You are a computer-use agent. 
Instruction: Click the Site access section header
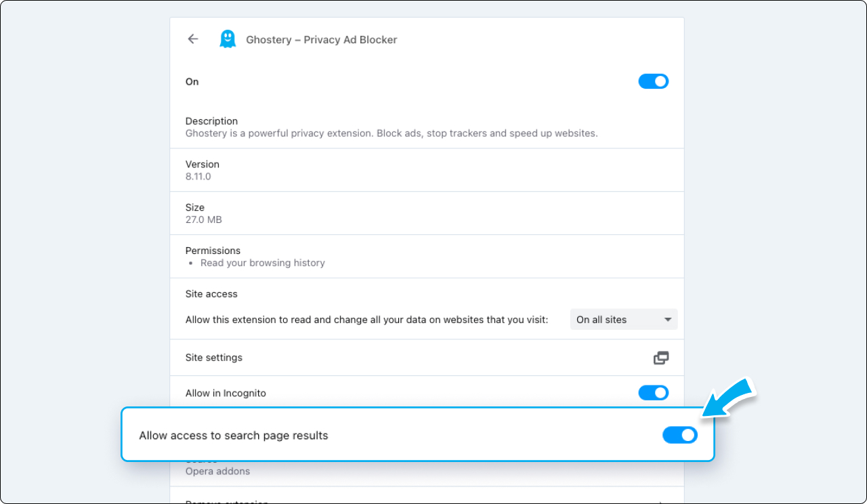211,293
